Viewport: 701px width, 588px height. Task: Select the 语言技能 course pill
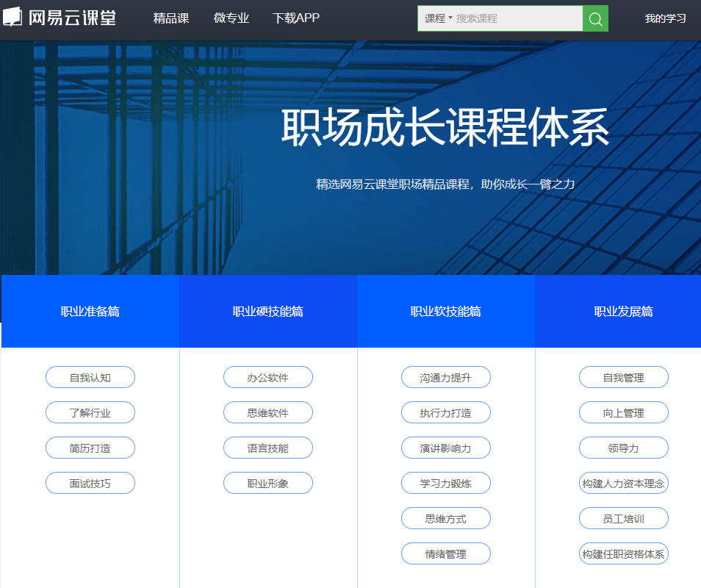(x=267, y=448)
